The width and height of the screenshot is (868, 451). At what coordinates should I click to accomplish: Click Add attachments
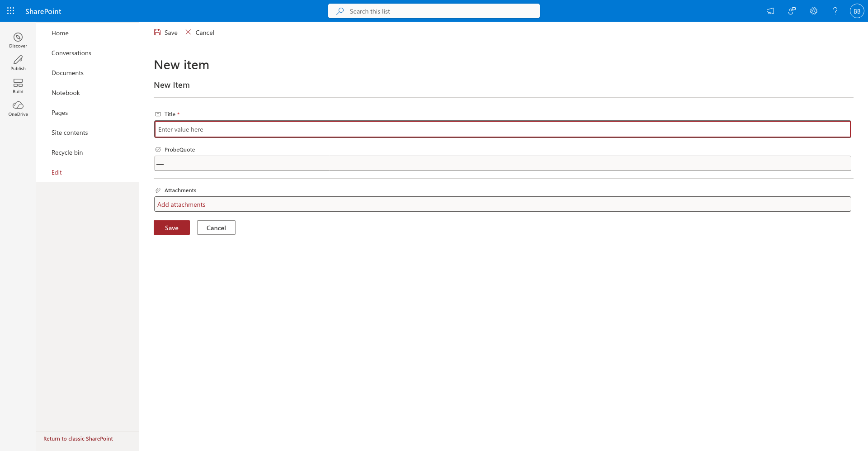181,204
